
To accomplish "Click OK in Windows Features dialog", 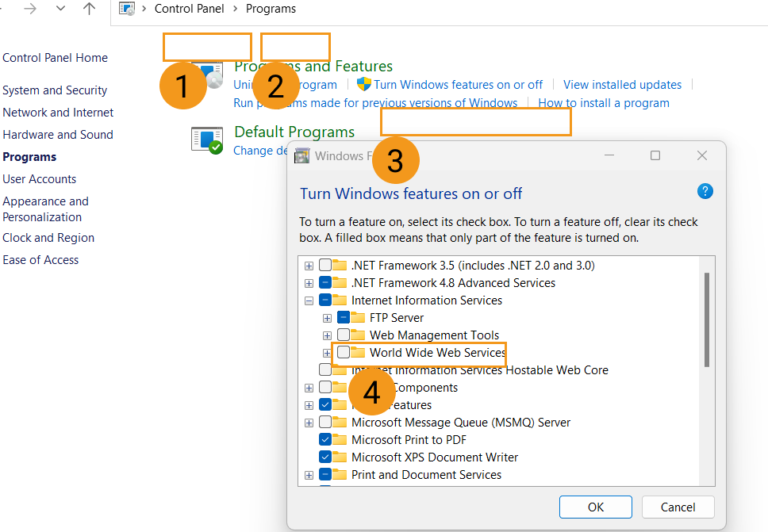I will pos(595,507).
